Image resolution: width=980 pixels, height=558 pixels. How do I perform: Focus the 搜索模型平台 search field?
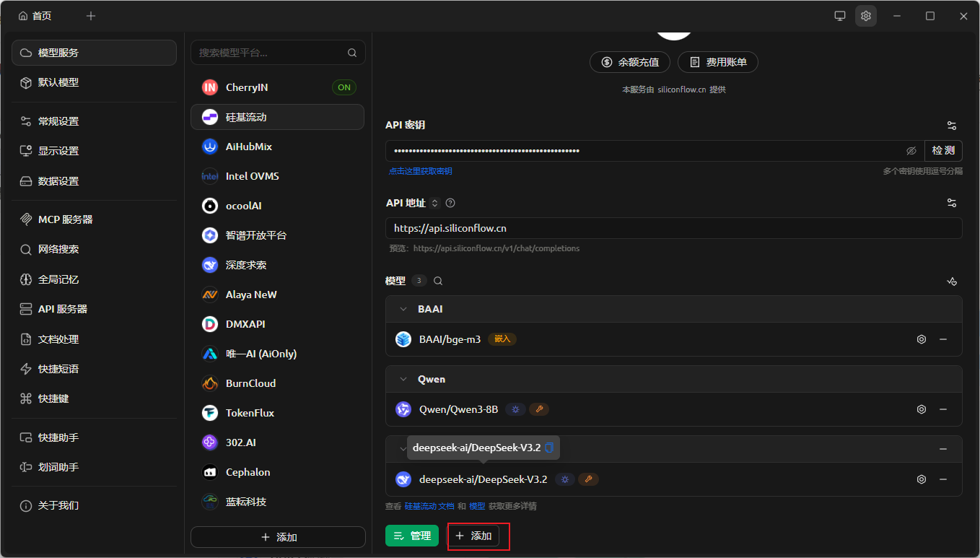[x=278, y=53]
